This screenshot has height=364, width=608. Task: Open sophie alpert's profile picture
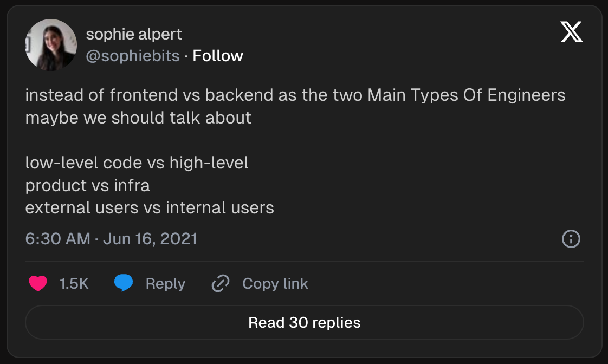click(x=51, y=45)
